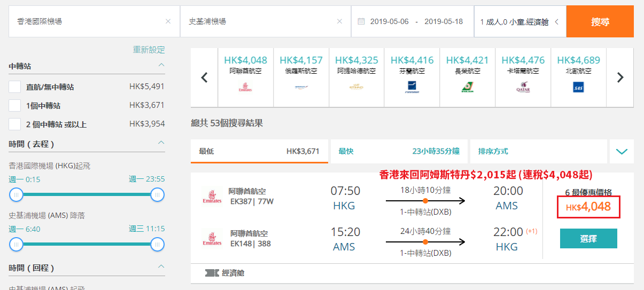The width and height of the screenshot is (644, 290).
Task: Click outbound 1-中轉站(DXB) stopover label
Action: point(425,212)
